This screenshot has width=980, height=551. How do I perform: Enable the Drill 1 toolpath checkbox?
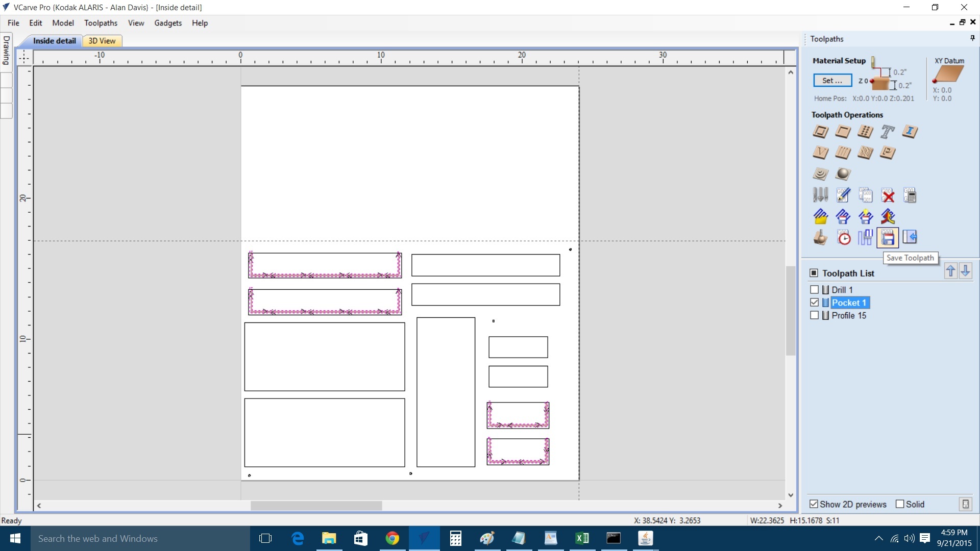click(x=815, y=290)
